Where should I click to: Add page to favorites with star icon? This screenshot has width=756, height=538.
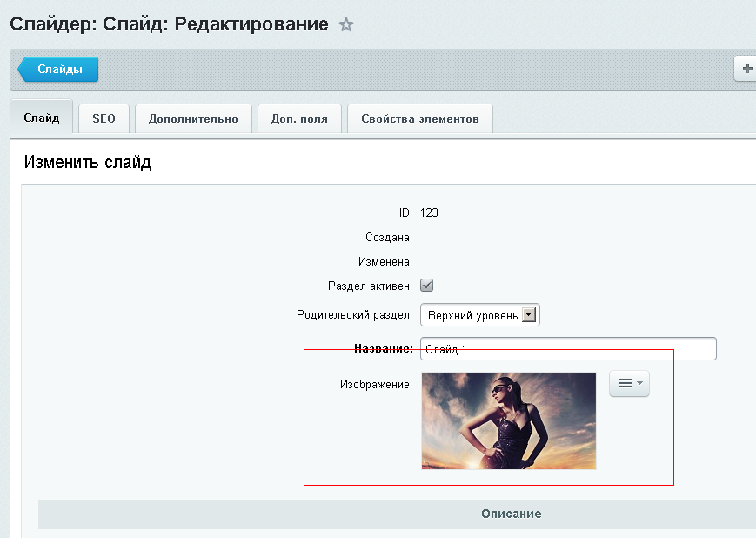345,24
